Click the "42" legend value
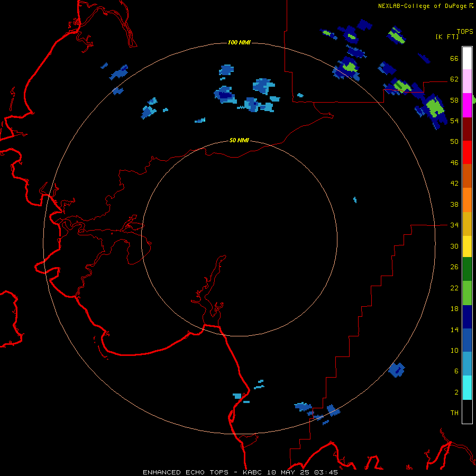 click(x=454, y=184)
